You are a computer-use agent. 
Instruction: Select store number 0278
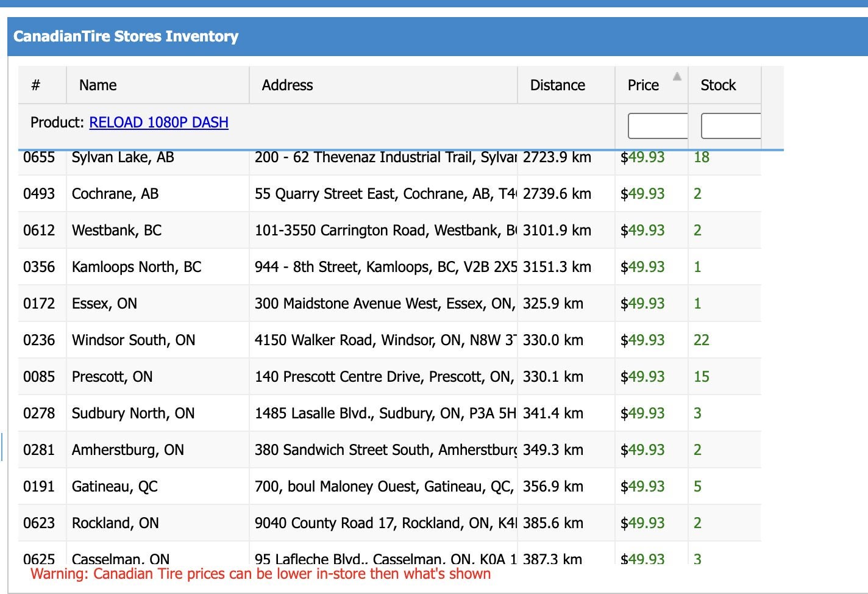click(39, 413)
